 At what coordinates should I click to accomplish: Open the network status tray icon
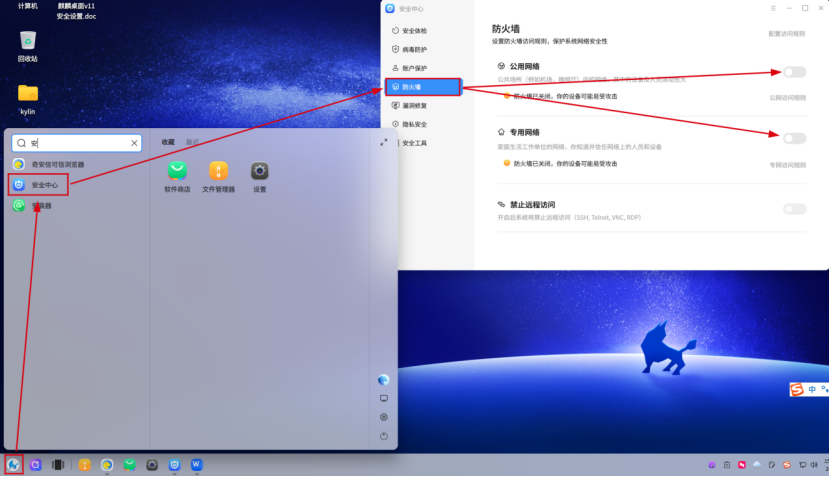(x=803, y=465)
